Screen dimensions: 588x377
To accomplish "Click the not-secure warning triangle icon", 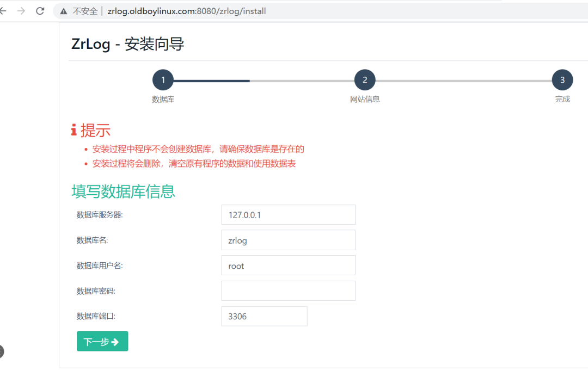I will (x=64, y=11).
